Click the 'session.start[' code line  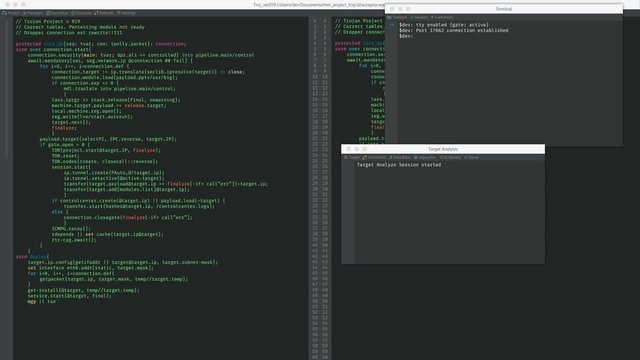pyautogui.click(x=71, y=167)
